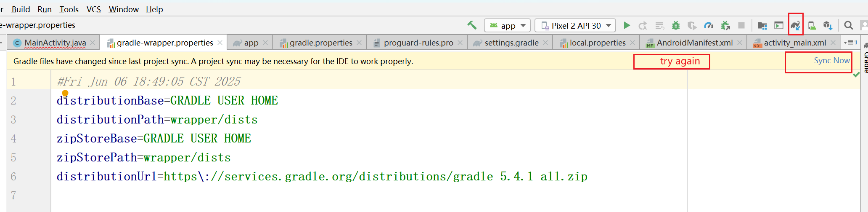Show hidden tabs list dropdown
Viewport: 868px width, 212px height.
(x=851, y=43)
